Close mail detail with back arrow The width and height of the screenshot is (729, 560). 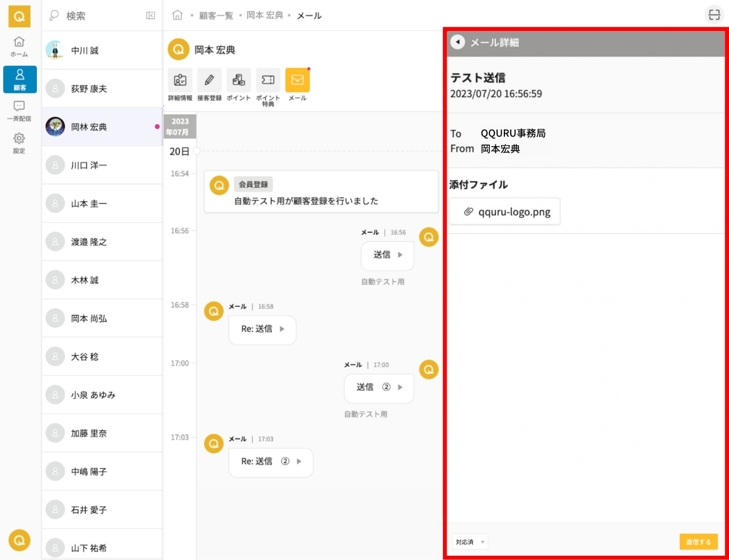[457, 42]
